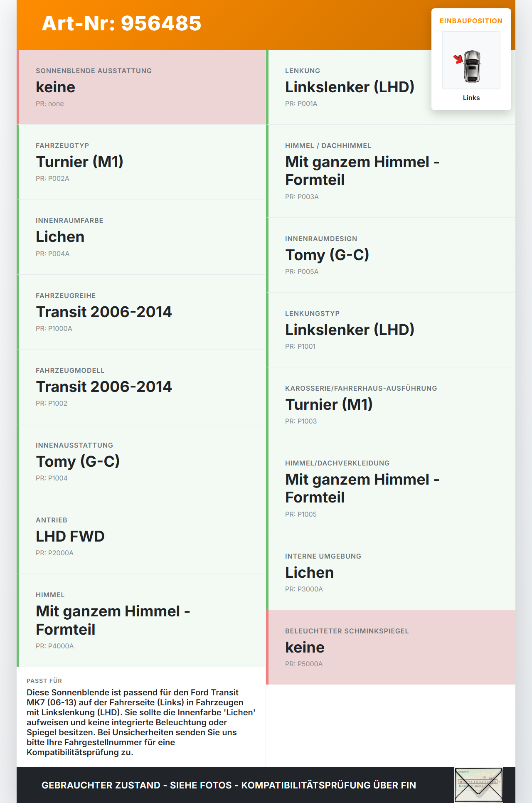Open the document thumbnail in the footer

tap(478, 785)
